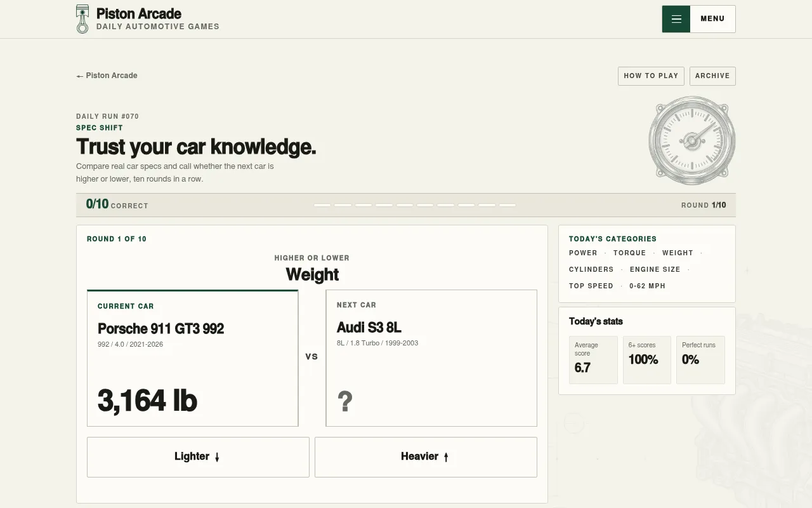Choose Lighter for the Audi S3 8L

pyautogui.click(x=198, y=457)
